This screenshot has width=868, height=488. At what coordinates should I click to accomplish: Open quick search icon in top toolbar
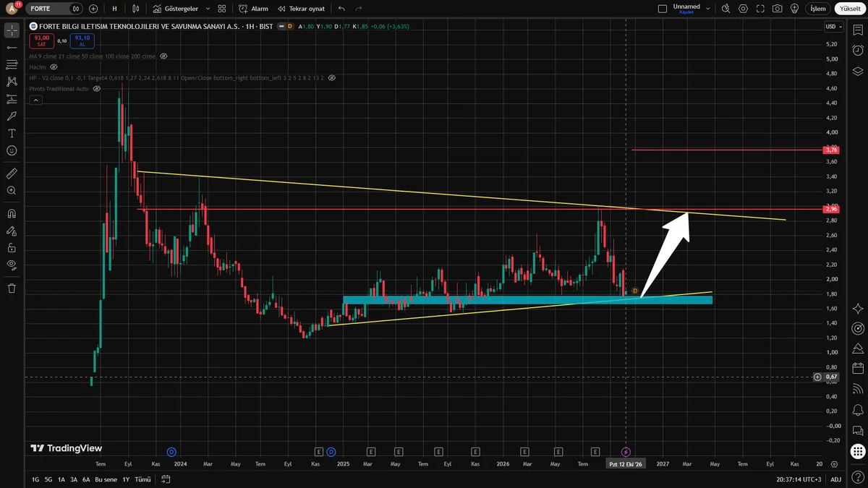pyautogui.click(x=726, y=9)
